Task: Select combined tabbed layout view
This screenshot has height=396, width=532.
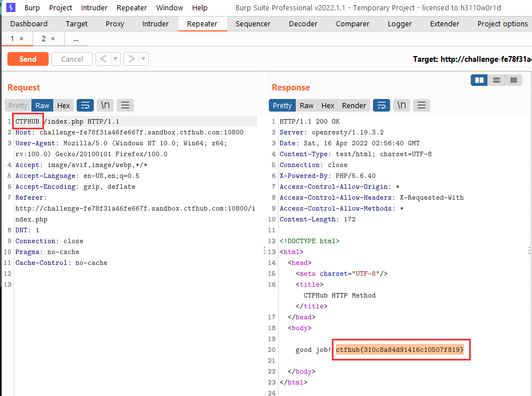Action: pos(513,80)
